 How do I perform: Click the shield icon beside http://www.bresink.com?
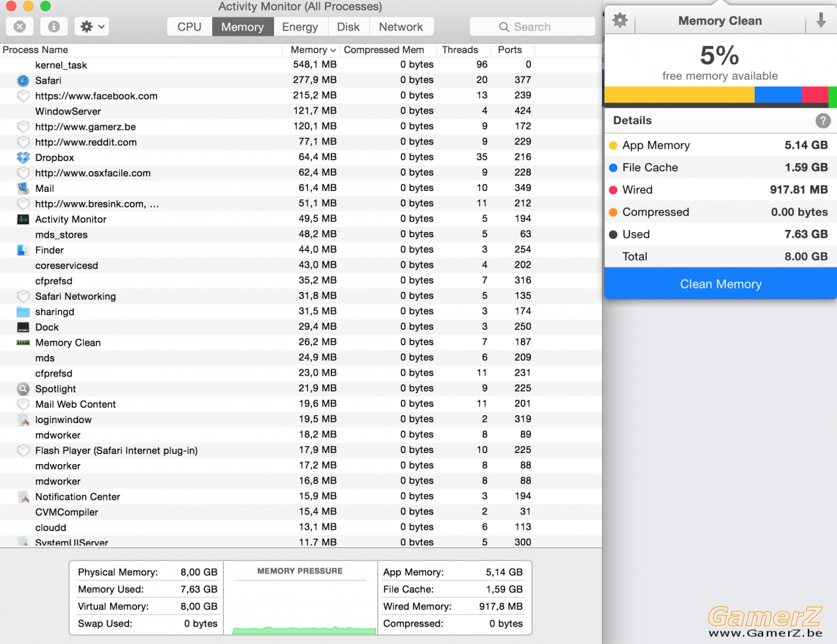tap(23, 204)
